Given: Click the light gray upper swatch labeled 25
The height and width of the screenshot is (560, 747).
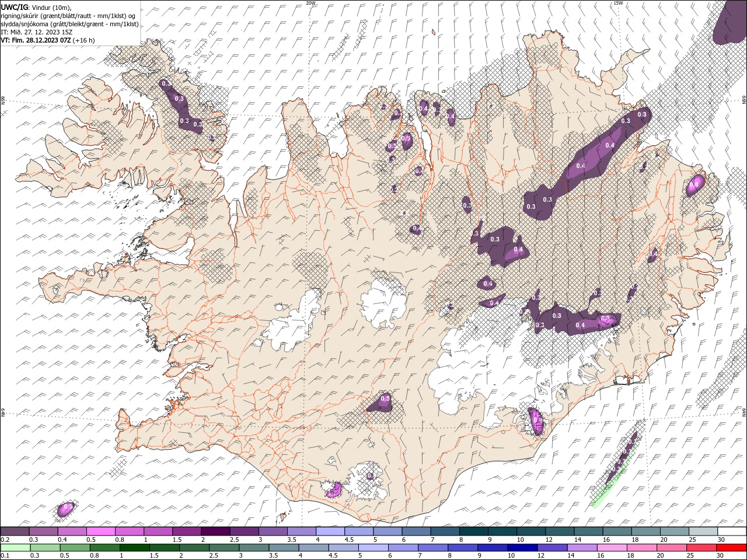Looking at the screenshot, I should click(703, 531).
